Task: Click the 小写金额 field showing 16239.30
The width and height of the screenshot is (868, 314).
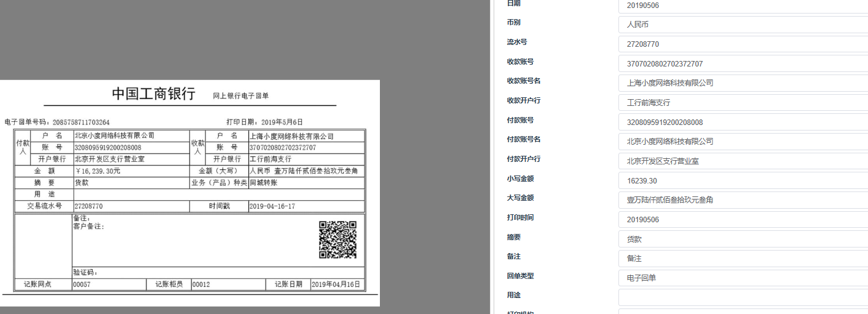Action: pyautogui.click(x=743, y=181)
